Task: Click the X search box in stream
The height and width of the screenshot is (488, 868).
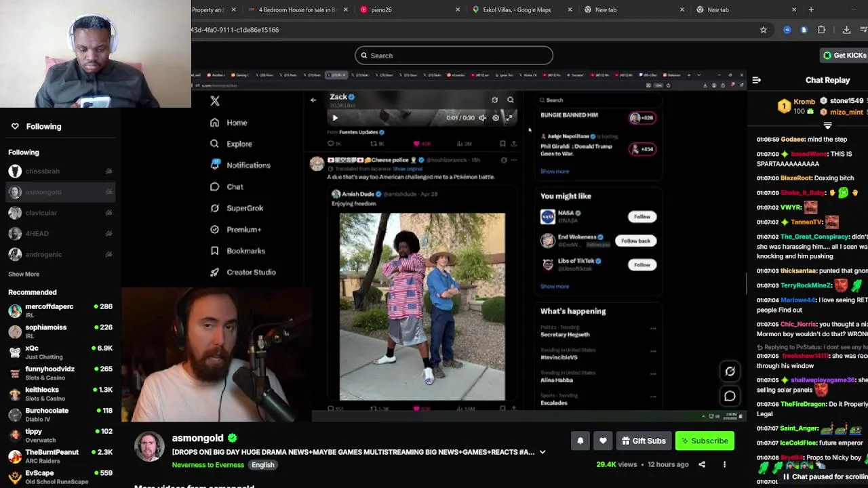Action: click(x=597, y=100)
